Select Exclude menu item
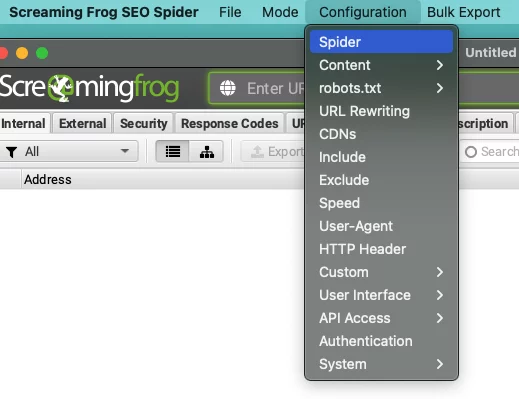Screen dimensions: 519x399 tap(381, 180)
